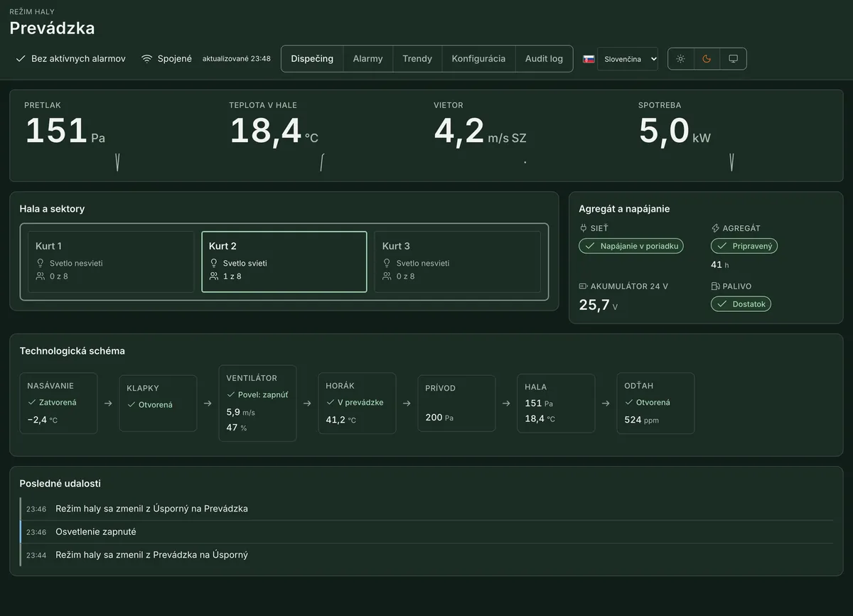Viewport: 853px width, 616px height.
Task: Go to the Konfigurácia tab
Action: point(478,59)
